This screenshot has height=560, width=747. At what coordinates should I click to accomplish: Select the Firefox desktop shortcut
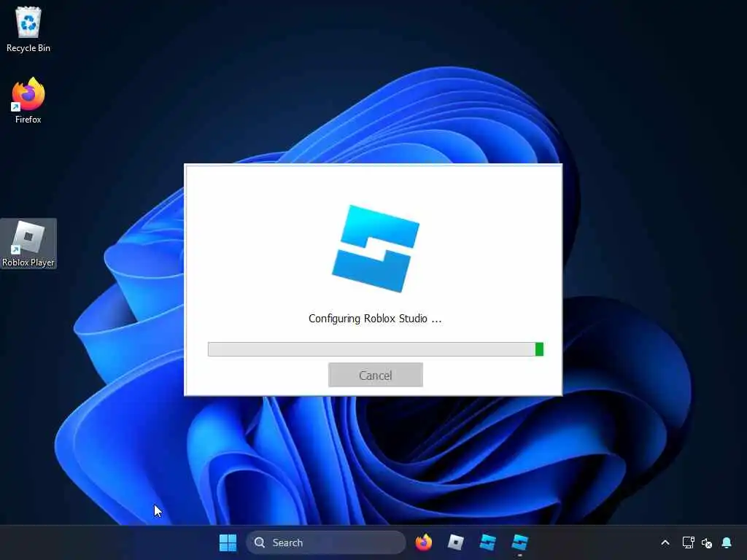[28, 101]
